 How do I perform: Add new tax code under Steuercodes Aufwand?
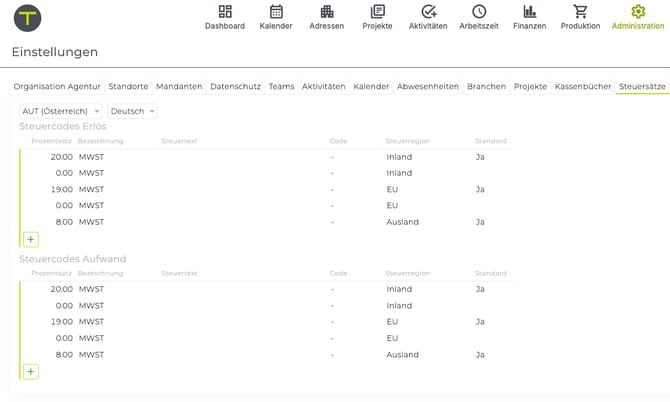31,372
